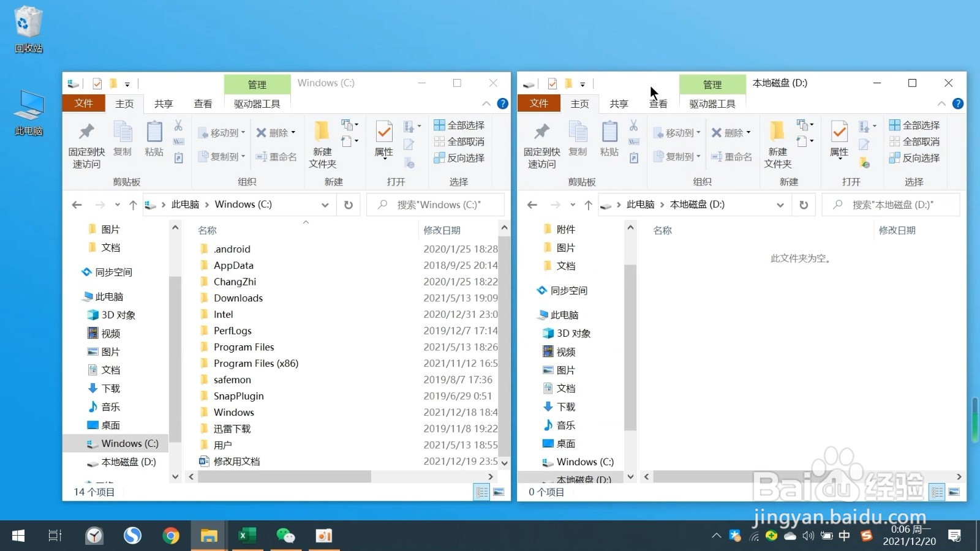Refresh the local disk (D:) folder view
This screenshot has height=551, width=980.
[804, 204]
